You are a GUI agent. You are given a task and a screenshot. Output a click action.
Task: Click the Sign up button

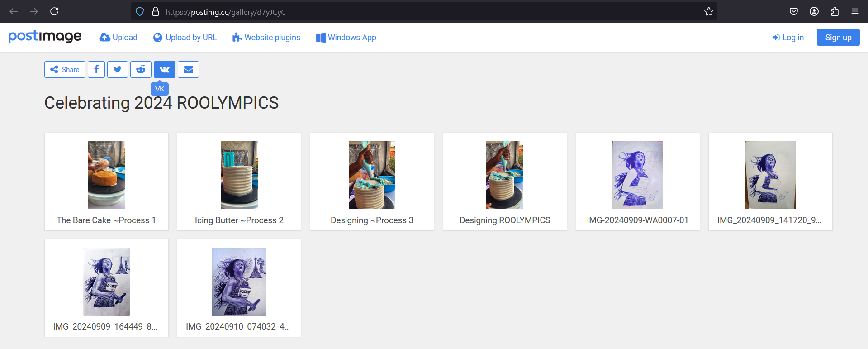click(838, 38)
